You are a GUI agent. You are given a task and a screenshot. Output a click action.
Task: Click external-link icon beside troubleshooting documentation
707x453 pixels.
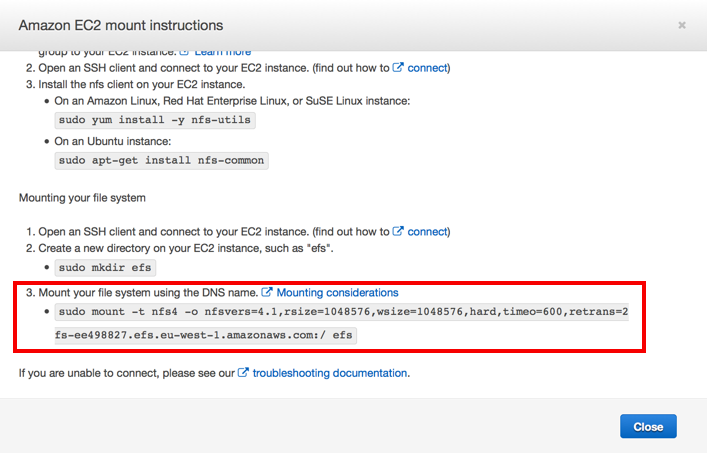tap(243, 373)
